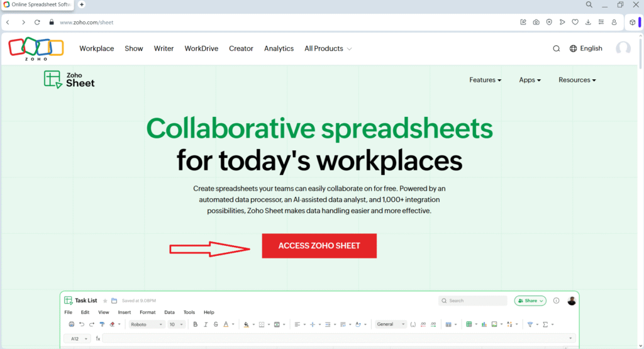Open the General number format dropdown
Viewport: 644px width, 349px height.
point(390,324)
